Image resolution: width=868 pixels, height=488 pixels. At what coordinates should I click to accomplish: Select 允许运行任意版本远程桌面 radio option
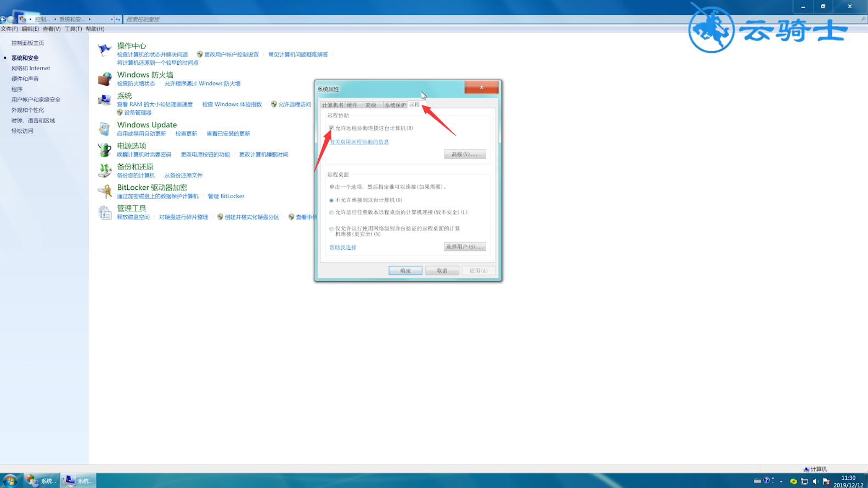tap(331, 212)
